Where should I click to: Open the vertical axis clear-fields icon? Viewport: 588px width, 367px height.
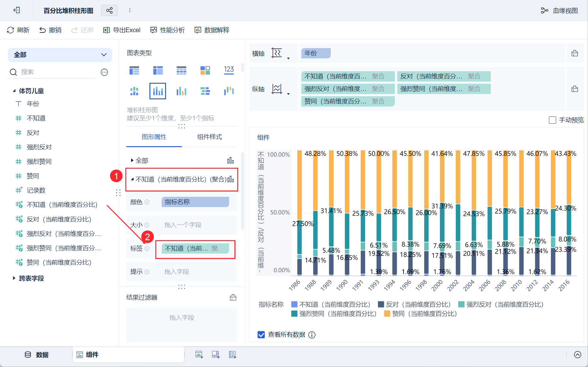point(575,89)
